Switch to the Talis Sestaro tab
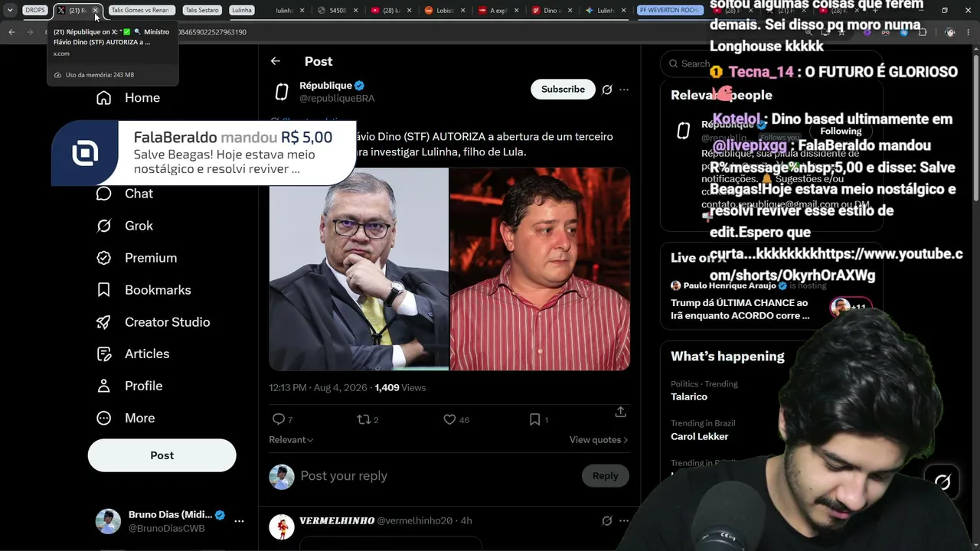Viewport: 980px width, 551px height. (202, 10)
